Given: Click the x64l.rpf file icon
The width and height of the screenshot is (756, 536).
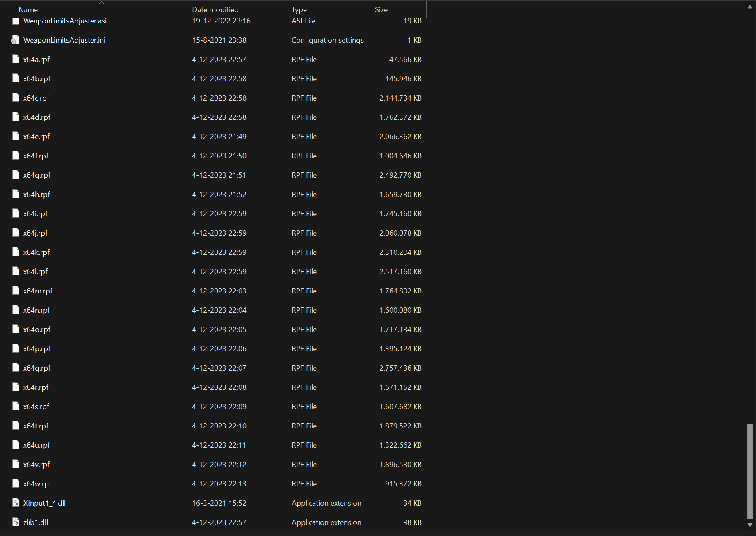Looking at the screenshot, I should tap(16, 271).
